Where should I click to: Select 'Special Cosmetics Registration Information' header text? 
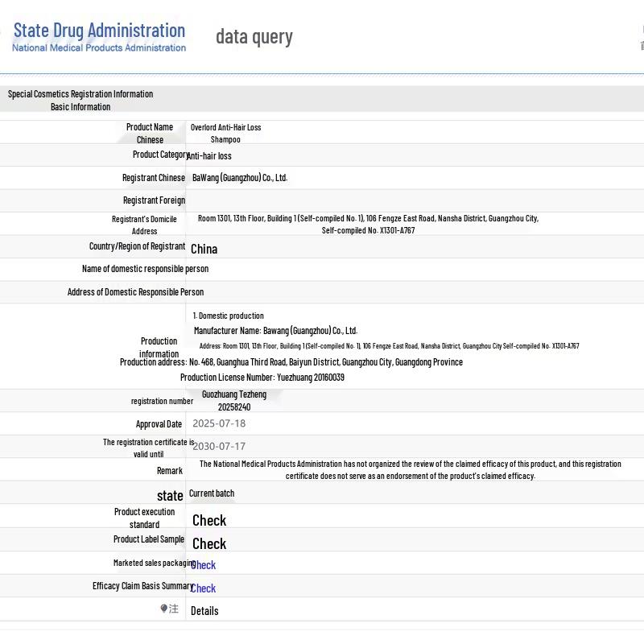click(80, 94)
